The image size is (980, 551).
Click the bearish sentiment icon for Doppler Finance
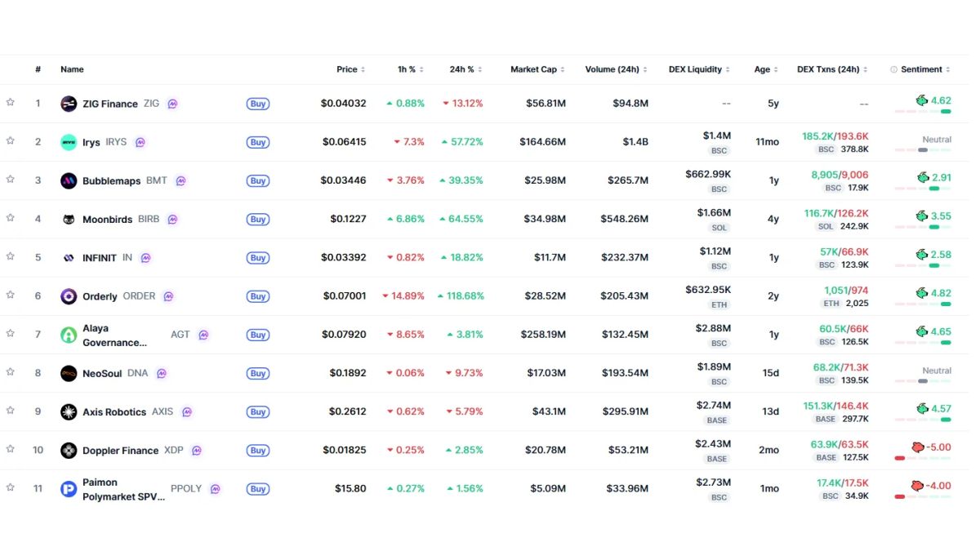pyautogui.click(x=918, y=447)
